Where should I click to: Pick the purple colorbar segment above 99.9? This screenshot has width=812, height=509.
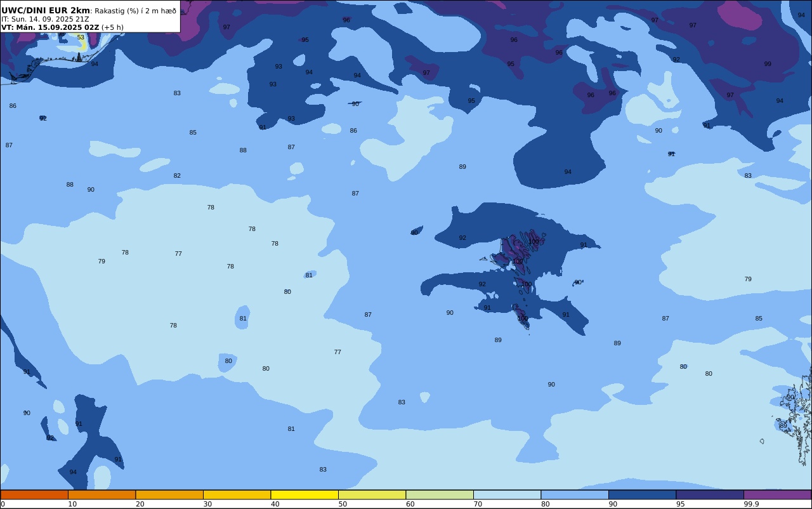pos(777,494)
